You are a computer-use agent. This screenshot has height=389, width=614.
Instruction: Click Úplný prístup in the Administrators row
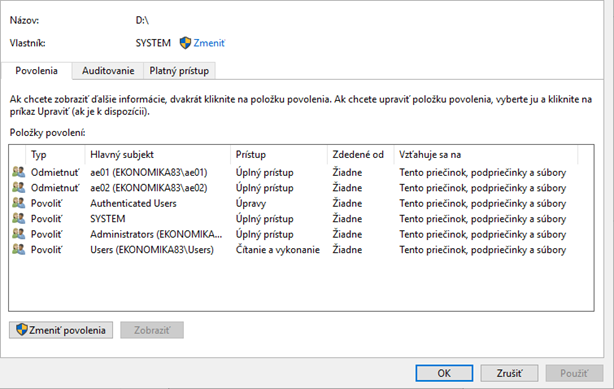click(x=265, y=234)
